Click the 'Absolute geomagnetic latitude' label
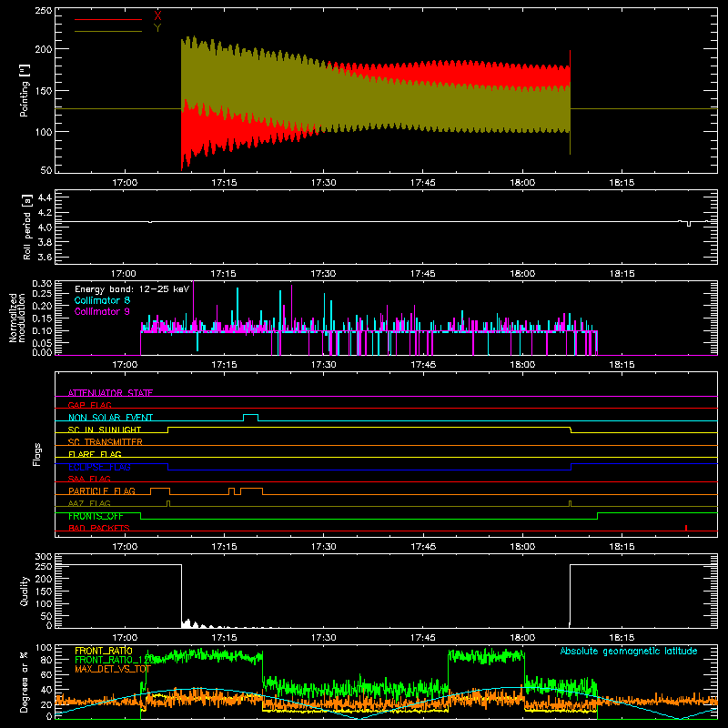 629,651
